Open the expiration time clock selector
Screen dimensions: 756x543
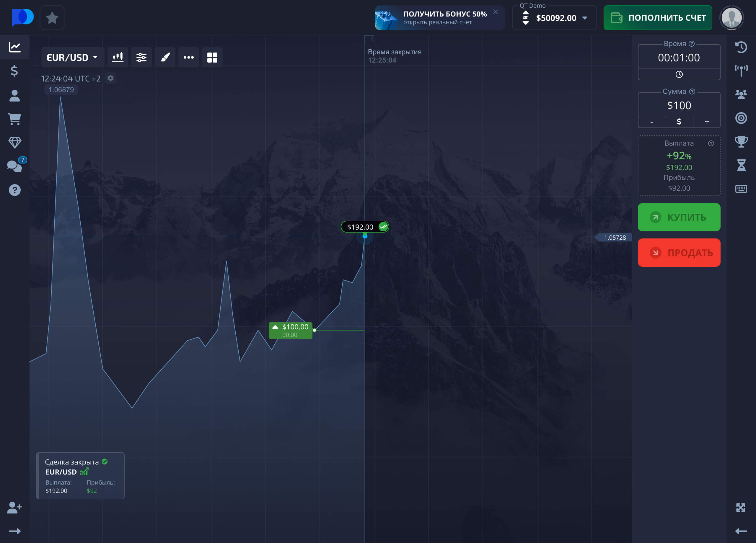click(x=679, y=74)
